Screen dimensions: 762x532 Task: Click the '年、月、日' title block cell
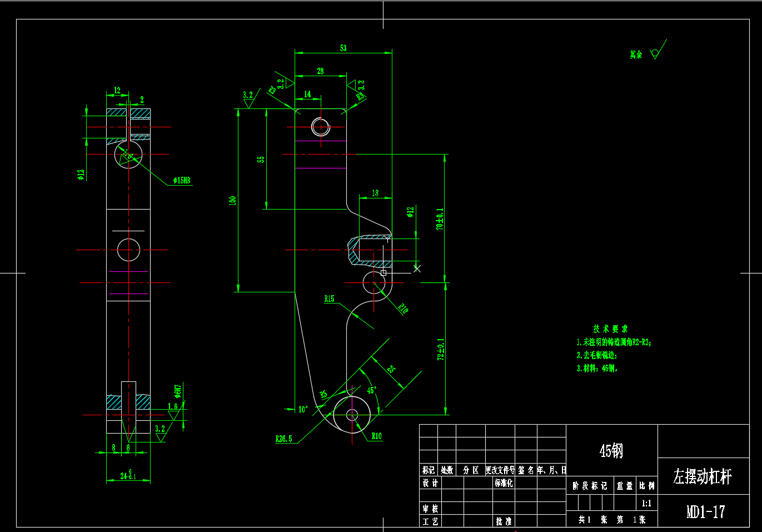point(552,470)
